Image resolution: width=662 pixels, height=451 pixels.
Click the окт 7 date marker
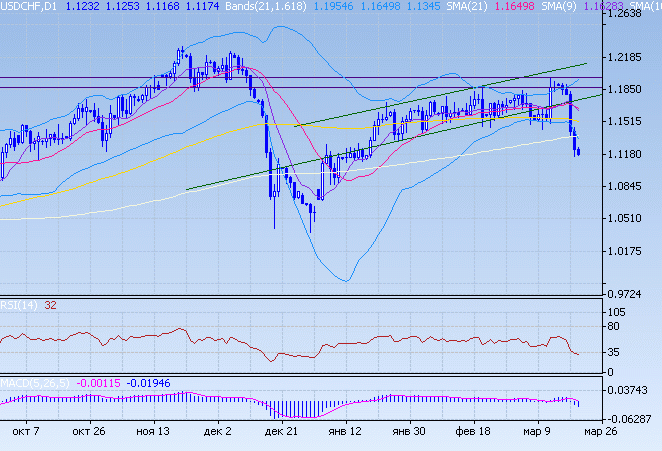[x=25, y=432]
